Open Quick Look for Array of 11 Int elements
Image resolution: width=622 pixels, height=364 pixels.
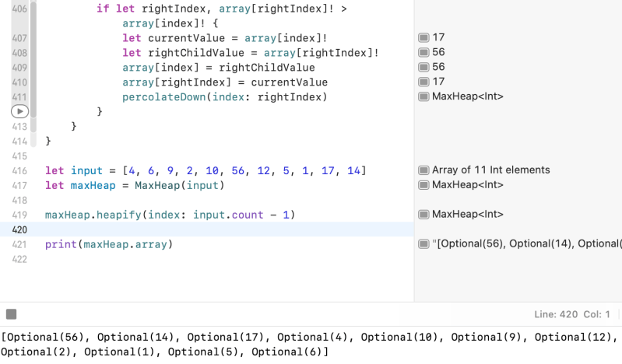[423, 170]
